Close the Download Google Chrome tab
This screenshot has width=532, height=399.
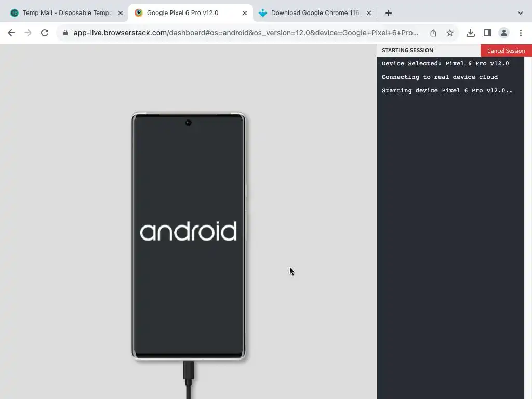(x=369, y=13)
